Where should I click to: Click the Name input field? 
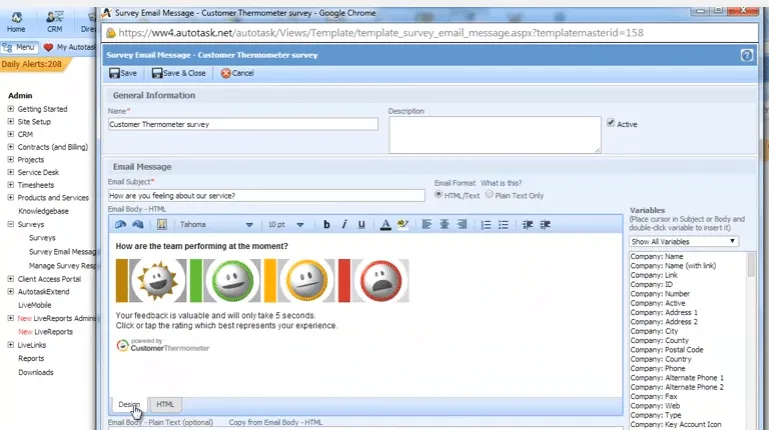click(243, 124)
